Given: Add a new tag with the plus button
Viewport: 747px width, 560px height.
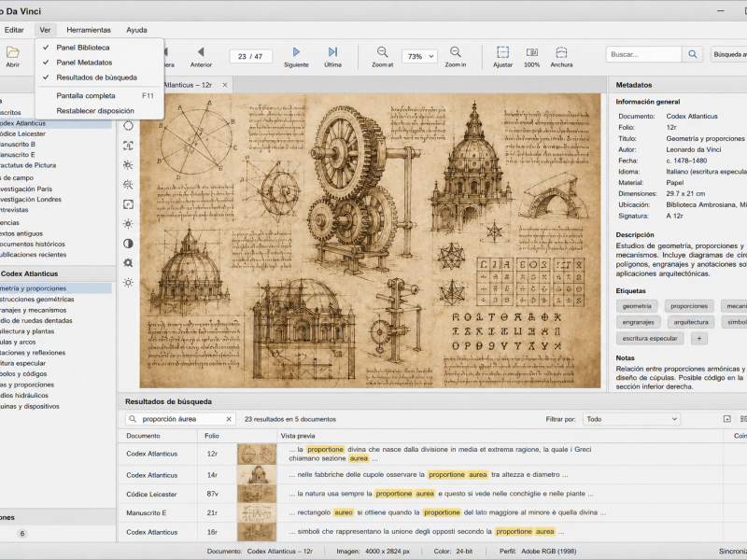Looking at the screenshot, I should (x=699, y=338).
